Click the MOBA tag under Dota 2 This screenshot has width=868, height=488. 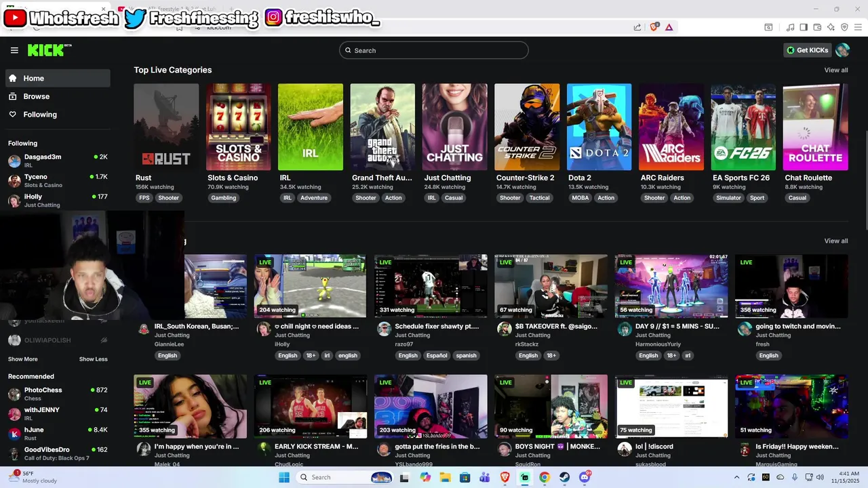pyautogui.click(x=580, y=198)
